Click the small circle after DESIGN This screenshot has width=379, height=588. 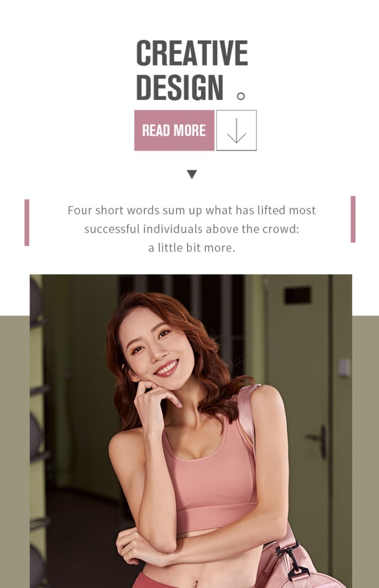pyautogui.click(x=241, y=96)
